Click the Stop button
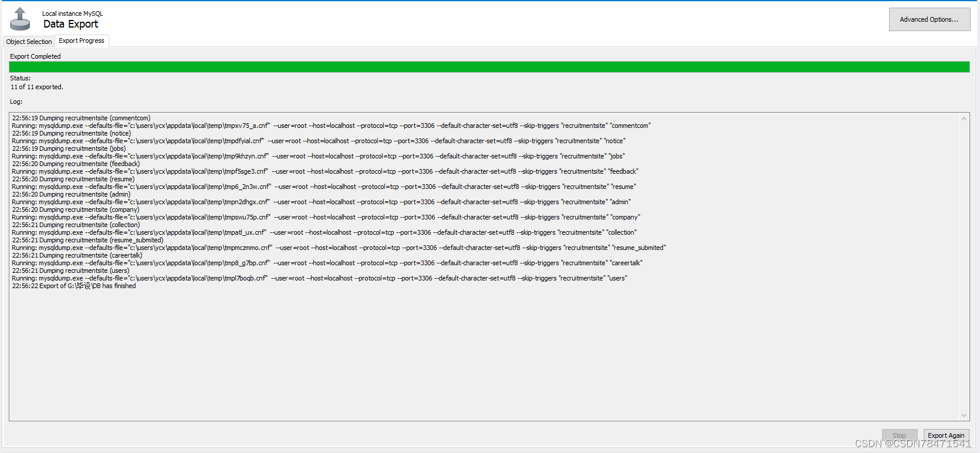 [x=899, y=435]
